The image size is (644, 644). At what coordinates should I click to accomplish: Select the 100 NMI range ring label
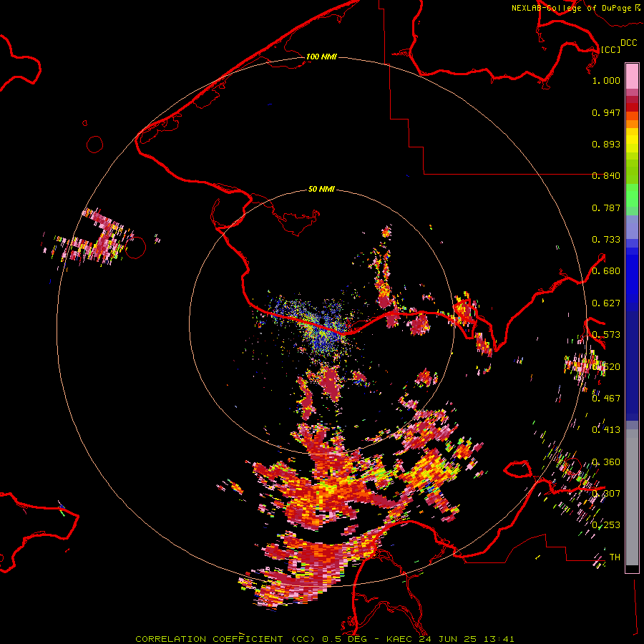321,57
